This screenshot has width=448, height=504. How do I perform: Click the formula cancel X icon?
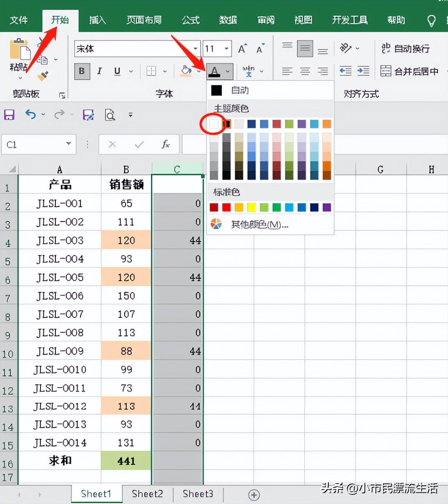tap(112, 144)
